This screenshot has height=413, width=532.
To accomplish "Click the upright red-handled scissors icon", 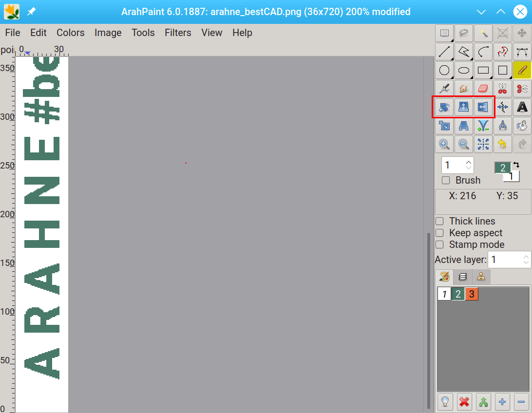I will pos(502,89).
